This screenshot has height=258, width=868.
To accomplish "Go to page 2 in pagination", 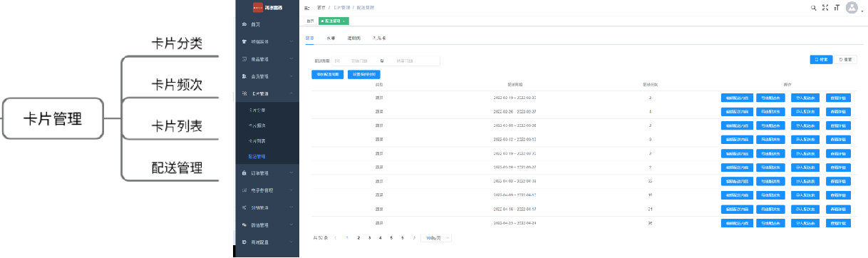I will pos(358,237).
